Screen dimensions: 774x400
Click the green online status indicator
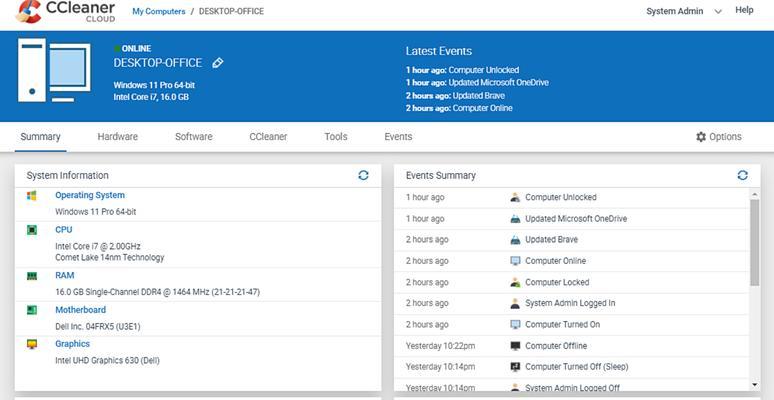[x=117, y=48]
